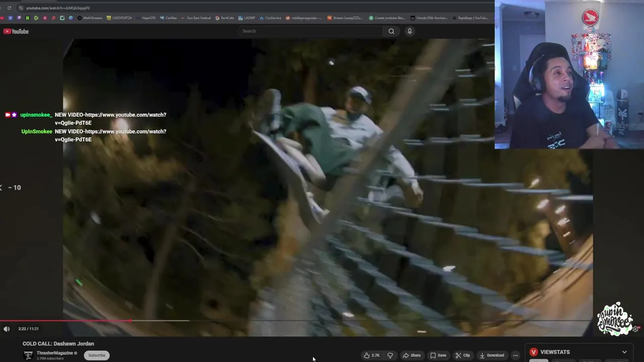
Task: Open player settings gear icon
Action: tap(635, 329)
